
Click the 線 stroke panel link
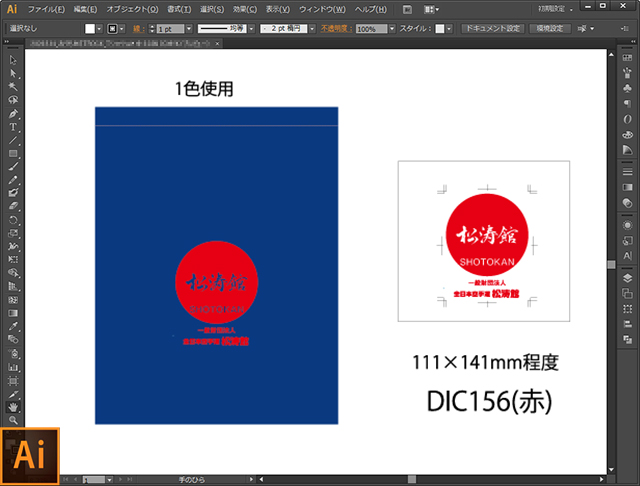pos(138,29)
